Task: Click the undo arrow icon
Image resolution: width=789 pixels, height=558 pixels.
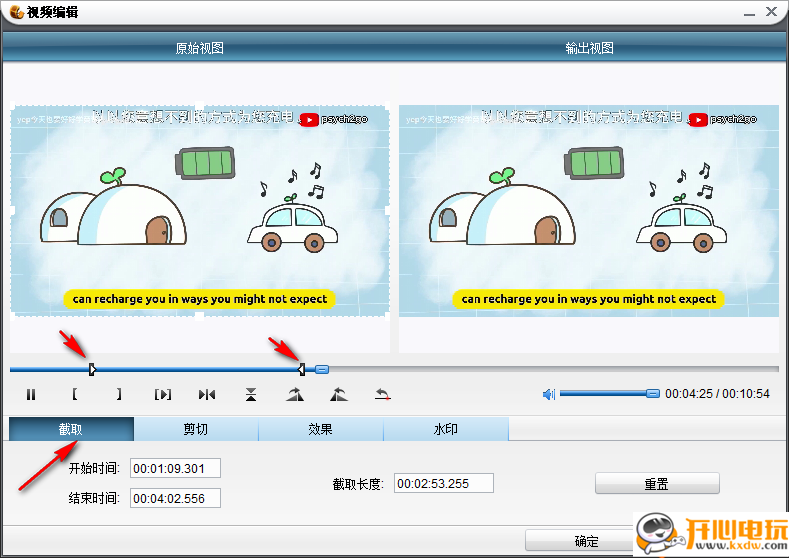Action: click(x=383, y=394)
